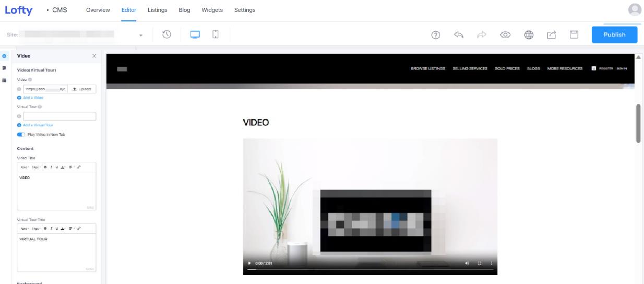Open BLOGS in site preview menu
Screen dimensions: 644x284
(533, 68)
